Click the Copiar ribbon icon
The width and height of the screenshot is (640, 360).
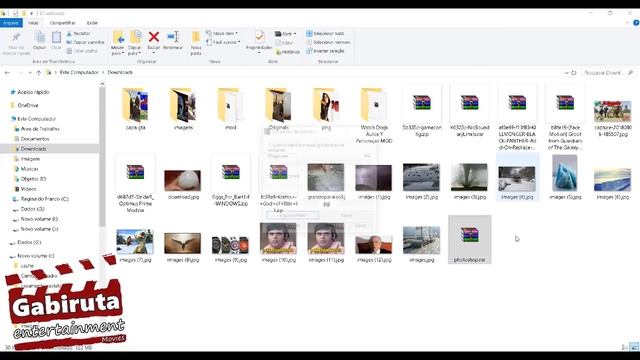[40, 38]
